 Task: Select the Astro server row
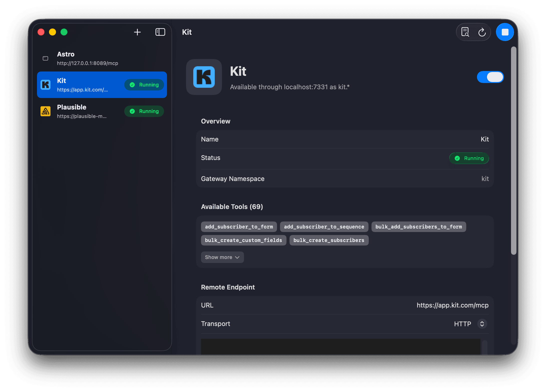click(x=102, y=58)
